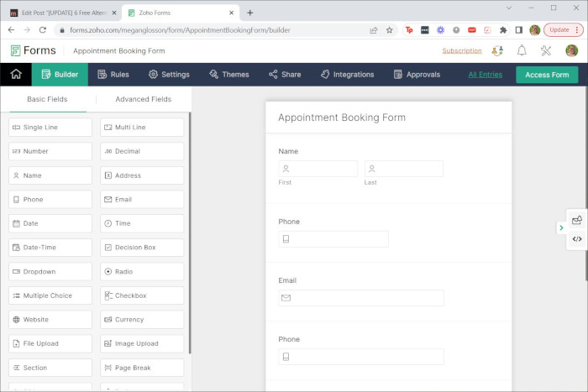Open the All Entries link
Image resolution: width=588 pixels, height=392 pixels.
[x=485, y=74]
